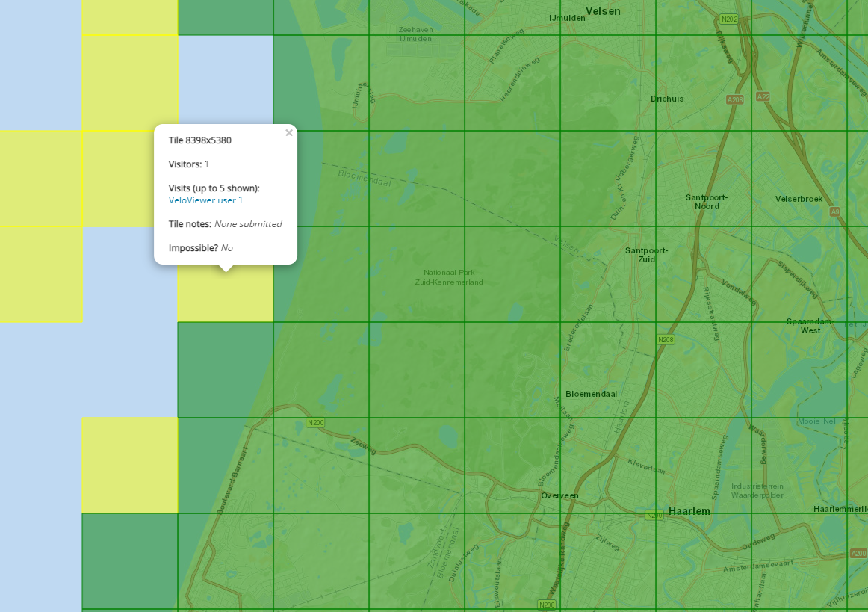Click the Zeehaven IJmuiden label
The image size is (868, 612).
(415, 34)
